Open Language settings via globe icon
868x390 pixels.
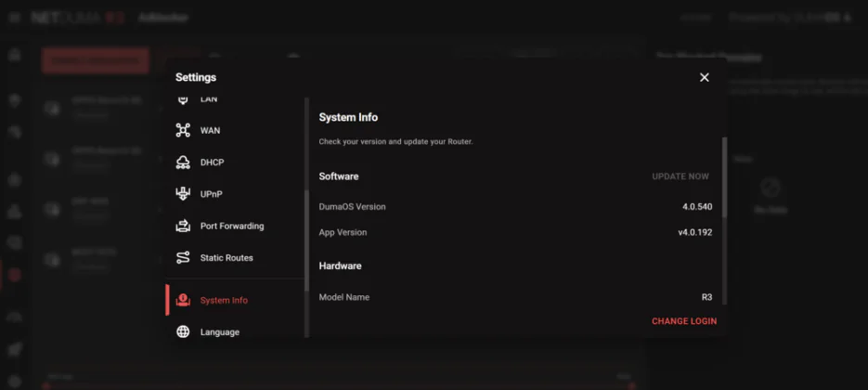pos(183,331)
